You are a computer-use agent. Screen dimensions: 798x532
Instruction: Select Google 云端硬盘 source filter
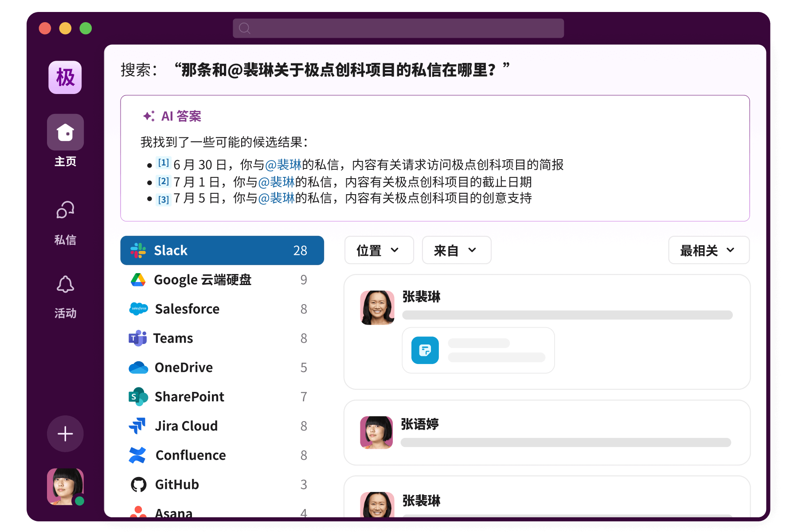click(222, 280)
